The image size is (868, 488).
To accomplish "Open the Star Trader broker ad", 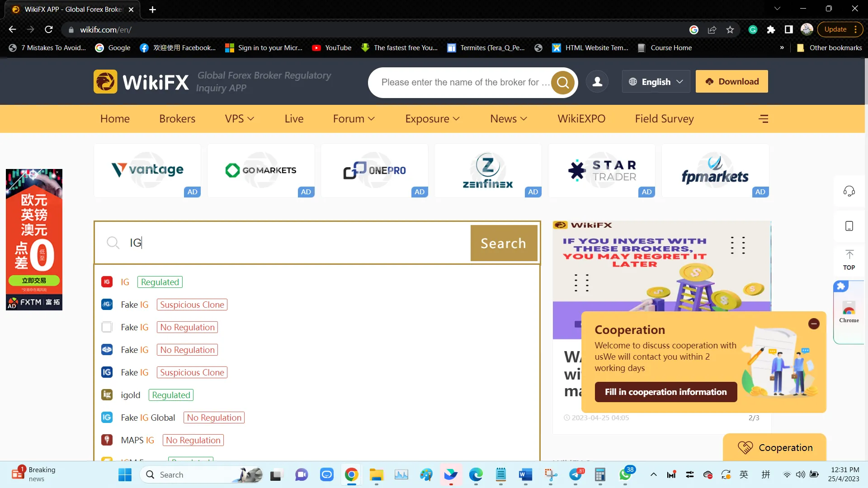I will click(602, 171).
